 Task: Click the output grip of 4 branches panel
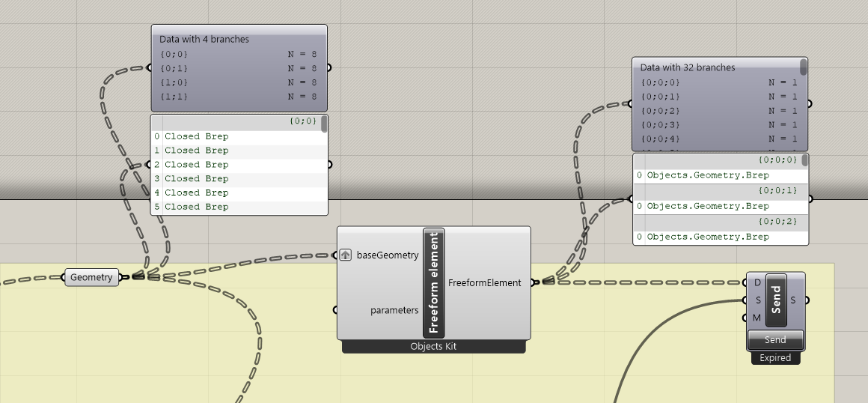point(328,67)
